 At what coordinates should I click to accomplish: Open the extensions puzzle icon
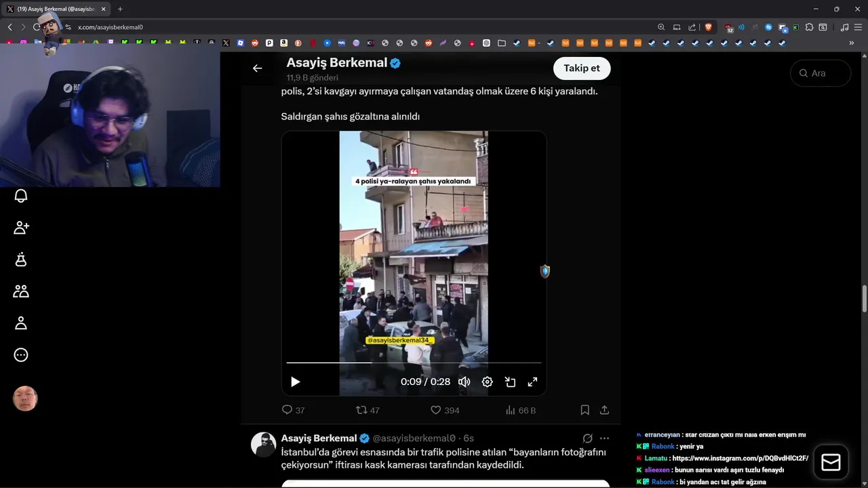[809, 27]
